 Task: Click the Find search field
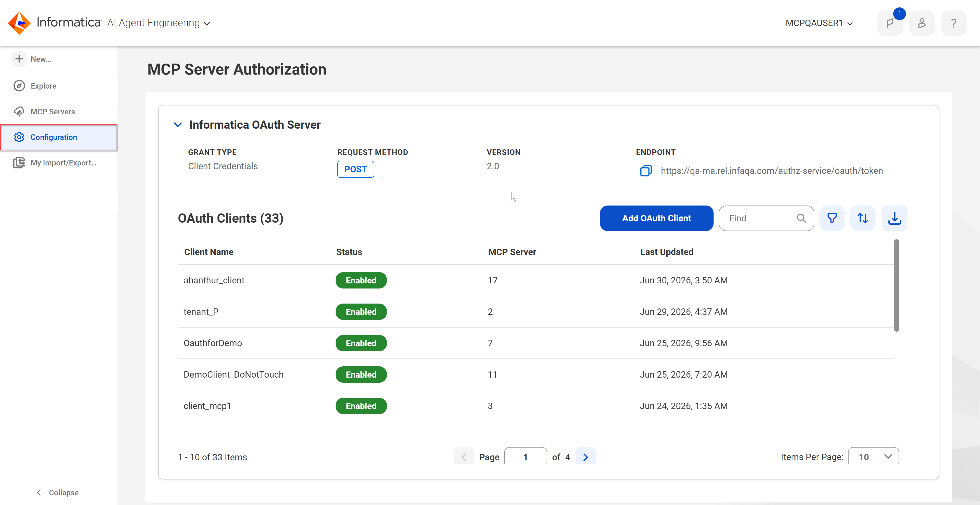point(766,219)
